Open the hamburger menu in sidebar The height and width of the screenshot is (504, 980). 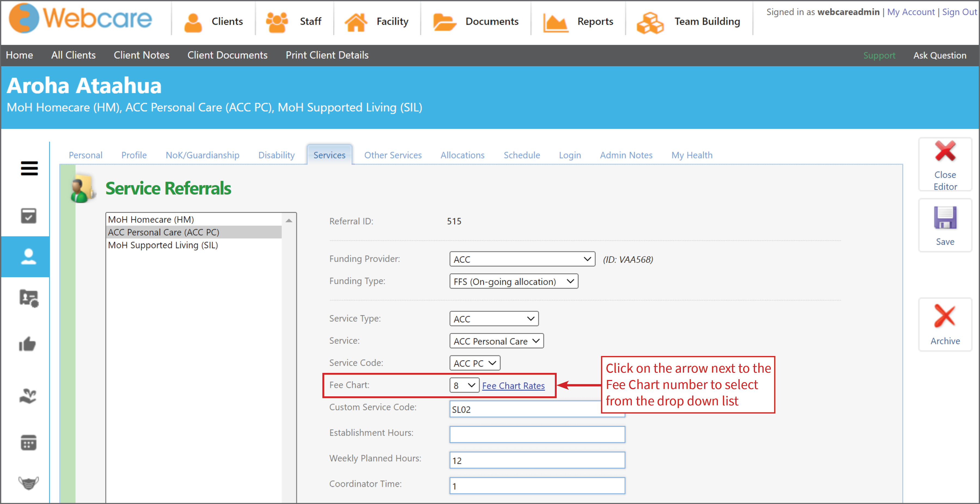[x=29, y=169]
